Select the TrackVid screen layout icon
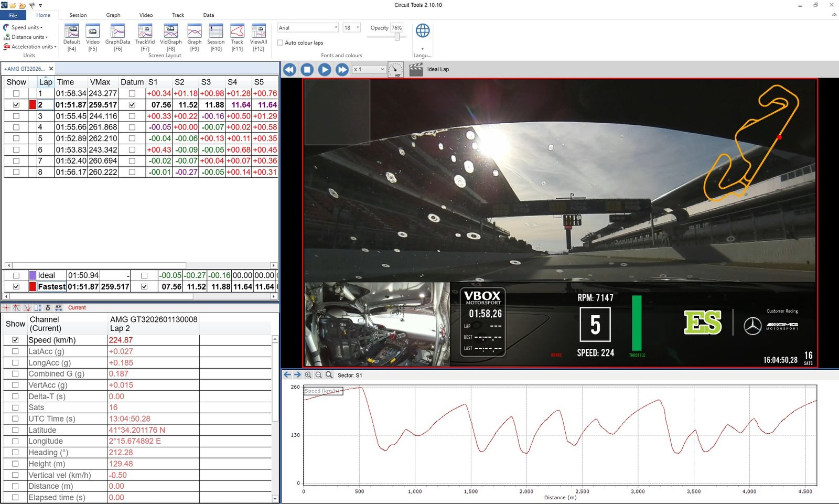Viewport: 839px width, 504px height. [x=145, y=31]
